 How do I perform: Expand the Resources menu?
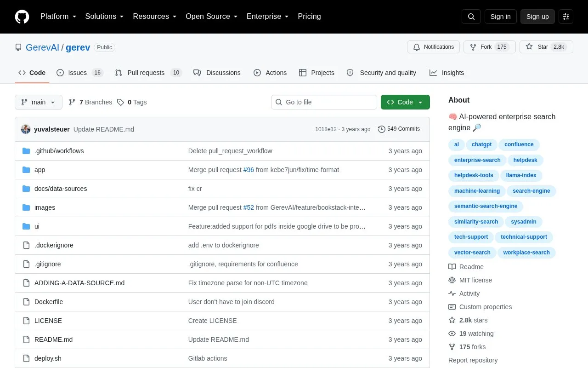(x=155, y=17)
